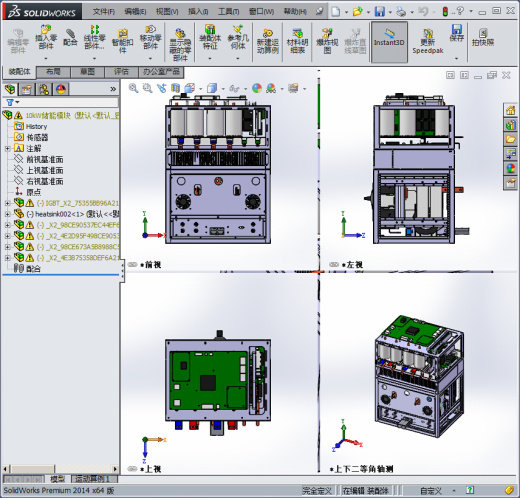
Task: Click the 材料明细表 (Bill of Materials) icon
Action: point(297,41)
